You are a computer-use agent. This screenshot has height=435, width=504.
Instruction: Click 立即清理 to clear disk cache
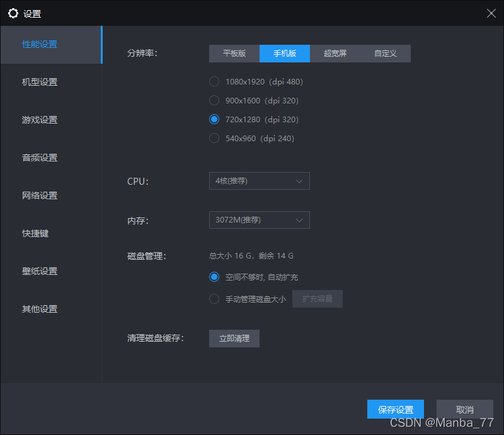coord(234,339)
